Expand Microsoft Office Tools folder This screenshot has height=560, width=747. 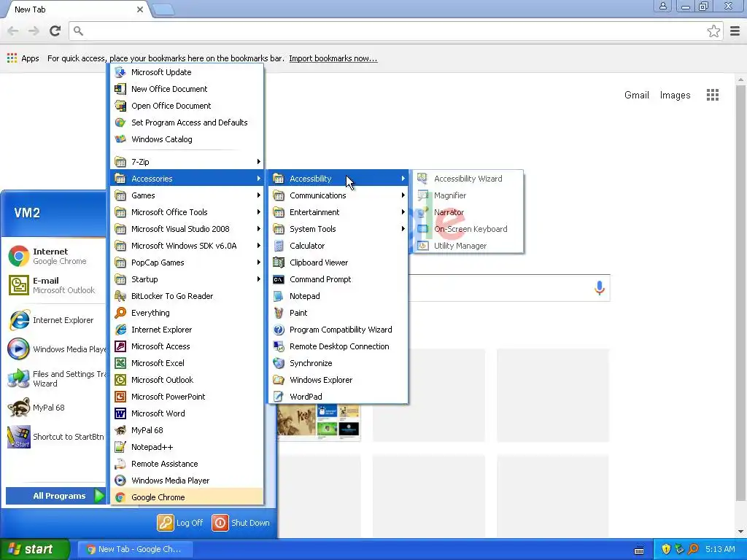coord(187,212)
